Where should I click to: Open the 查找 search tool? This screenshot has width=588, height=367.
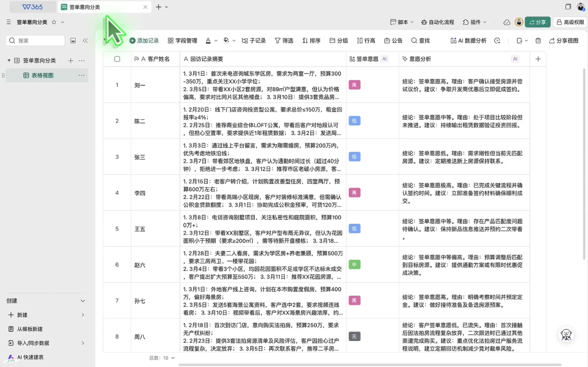tap(420, 41)
